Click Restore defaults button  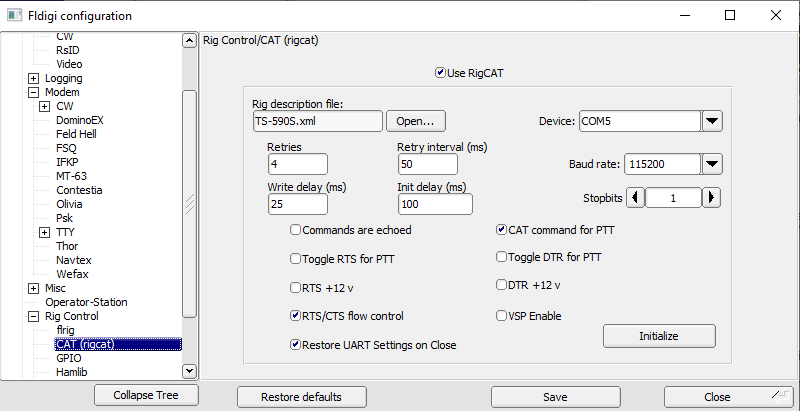click(302, 397)
